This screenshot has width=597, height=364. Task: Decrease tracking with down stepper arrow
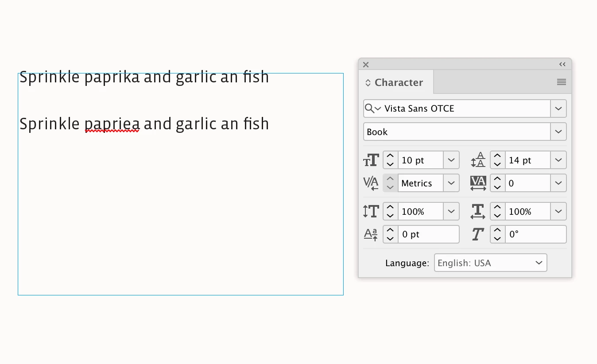click(497, 187)
